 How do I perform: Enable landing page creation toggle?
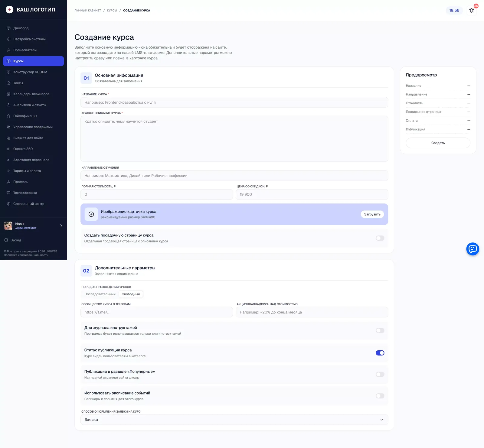click(380, 238)
